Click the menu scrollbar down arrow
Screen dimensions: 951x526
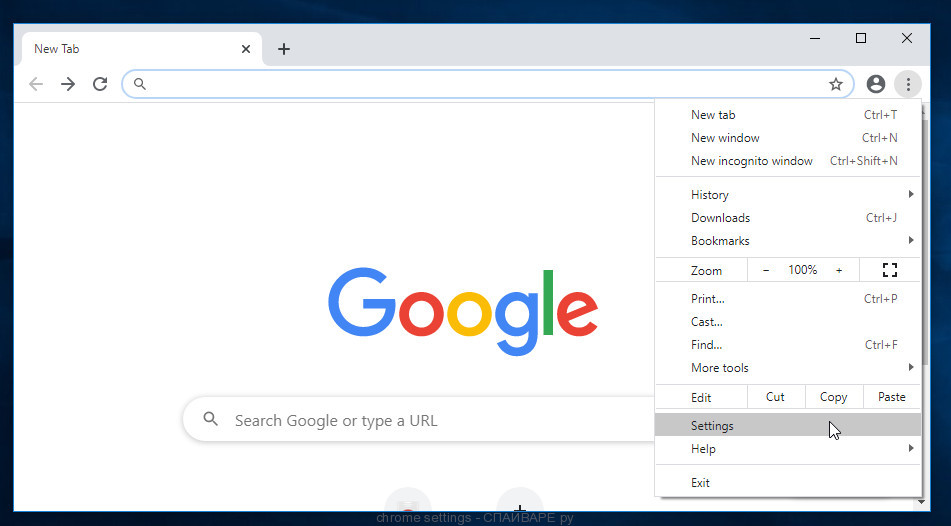coord(922,502)
